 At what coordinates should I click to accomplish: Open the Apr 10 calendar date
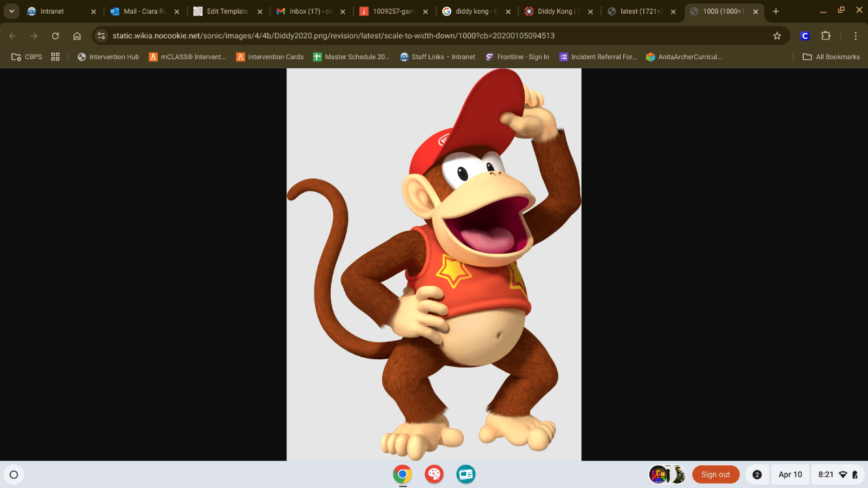[790, 474]
